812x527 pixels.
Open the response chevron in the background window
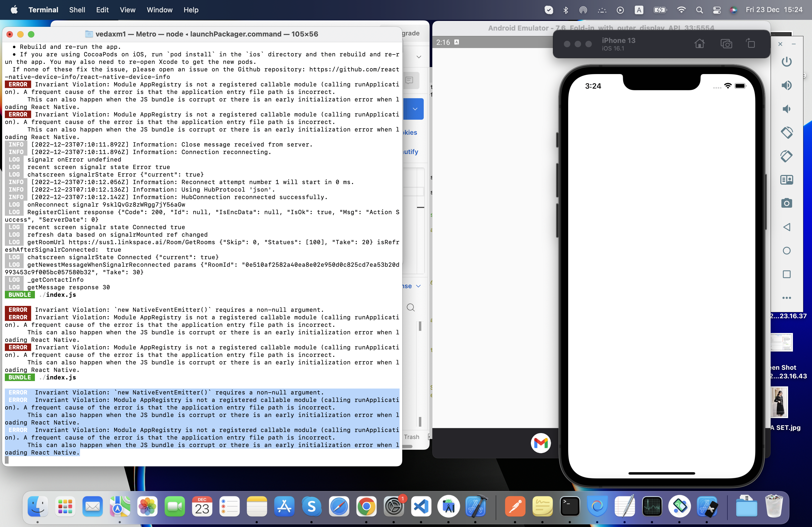(419, 286)
